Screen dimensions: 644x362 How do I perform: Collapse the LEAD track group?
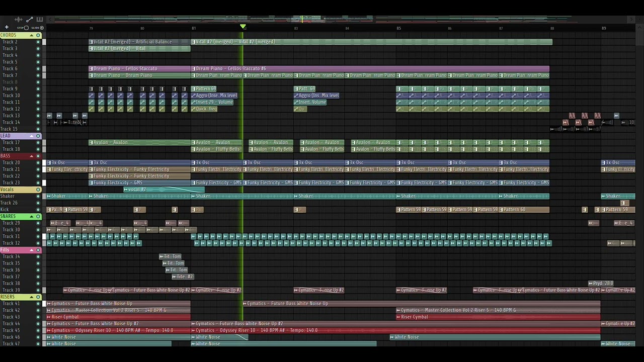32,136
